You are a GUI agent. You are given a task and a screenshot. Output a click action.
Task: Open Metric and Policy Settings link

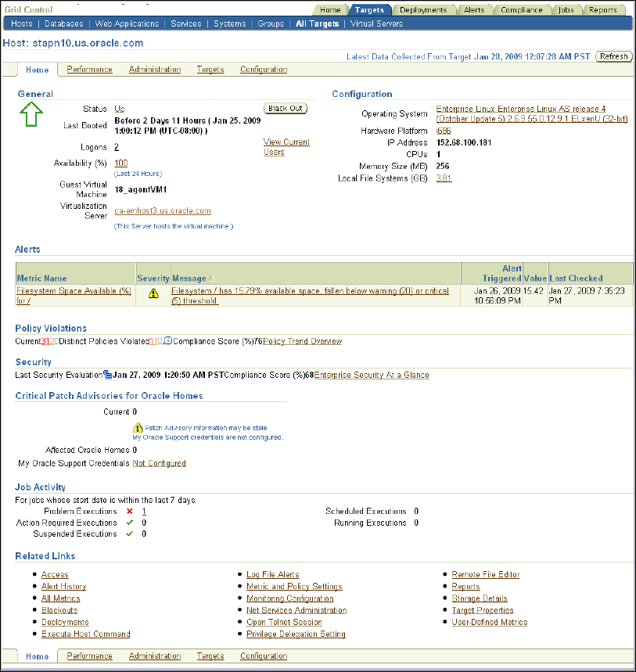294,586
